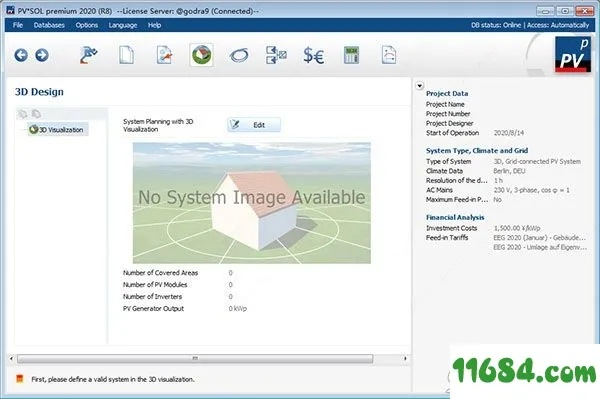This screenshot has width=600, height=399.
Task: Click 'First, please define a valid system' message
Action: point(112,379)
